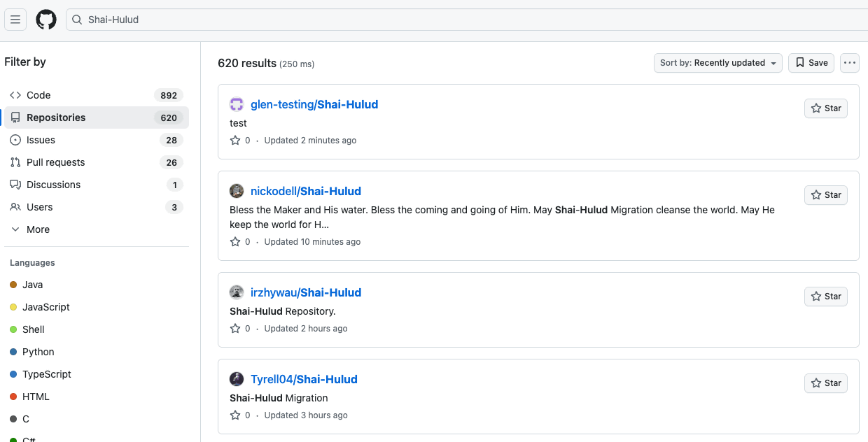The height and width of the screenshot is (442, 868).
Task: Click the Shai-Hulud search input field
Action: tap(420, 20)
